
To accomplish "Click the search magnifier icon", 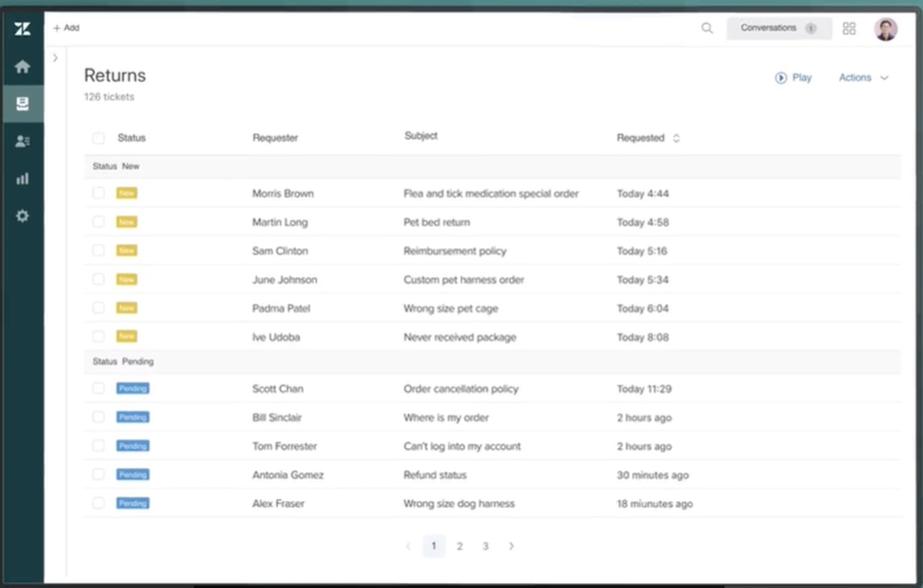I will (x=707, y=28).
